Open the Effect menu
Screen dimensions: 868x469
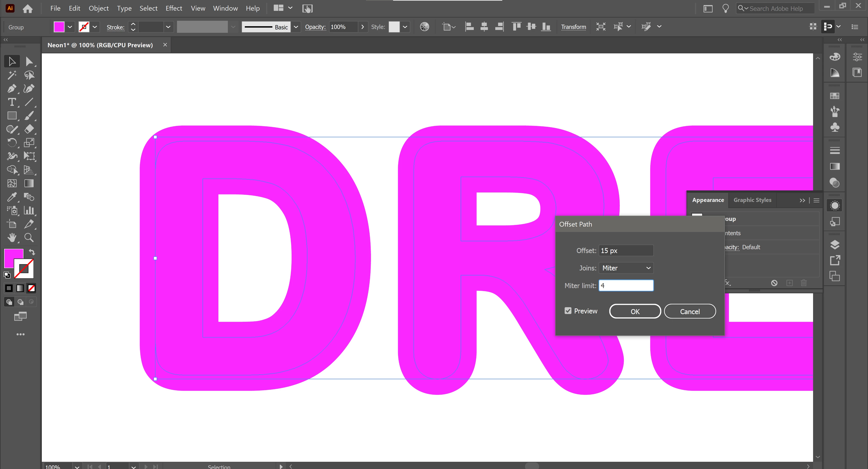[x=174, y=8]
